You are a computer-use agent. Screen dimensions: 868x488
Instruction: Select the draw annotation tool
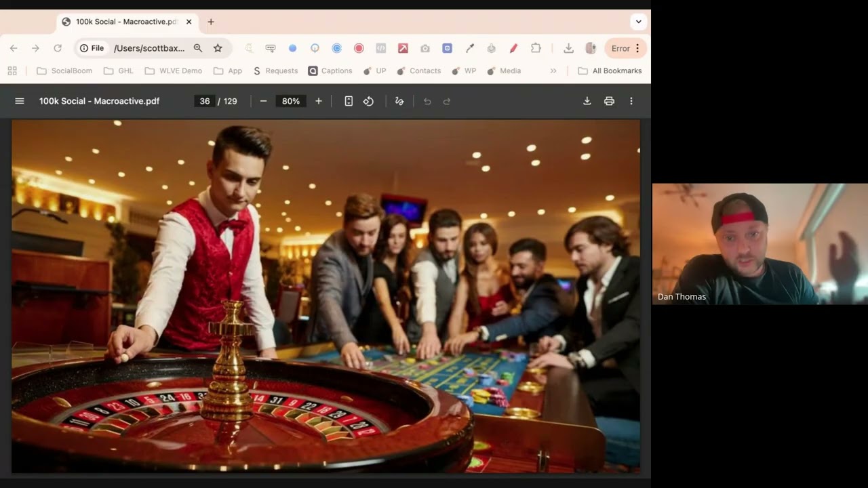coord(399,101)
